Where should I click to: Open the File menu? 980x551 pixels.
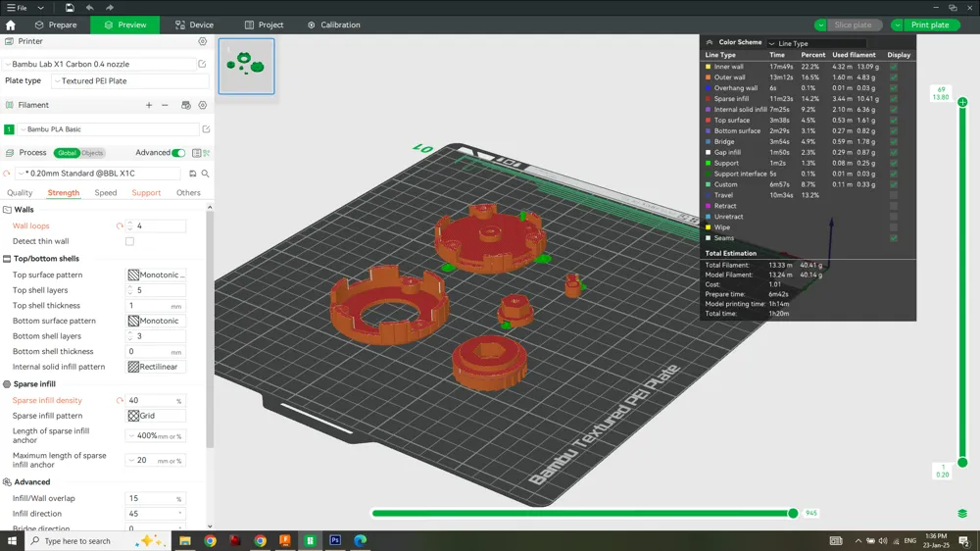pyautogui.click(x=17, y=8)
